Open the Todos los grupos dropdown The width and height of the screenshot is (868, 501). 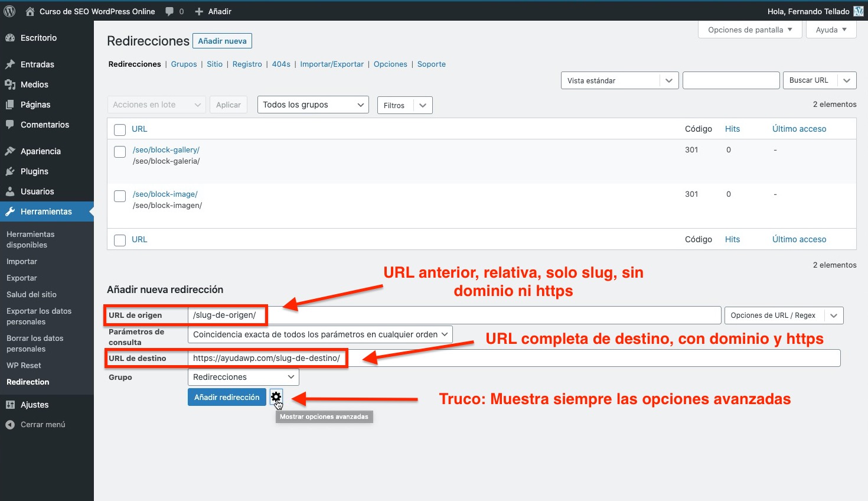(x=313, y=105)
